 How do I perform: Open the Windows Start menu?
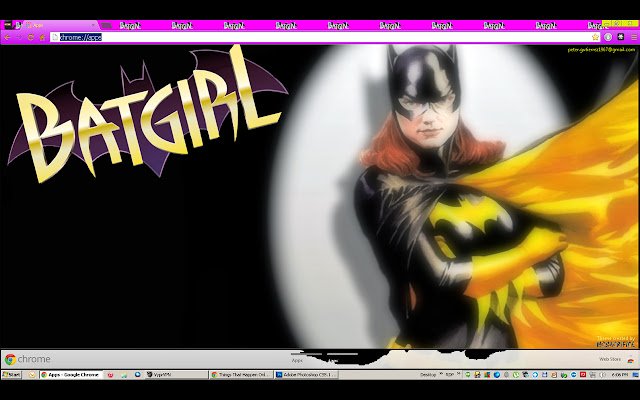click(11, 374)
